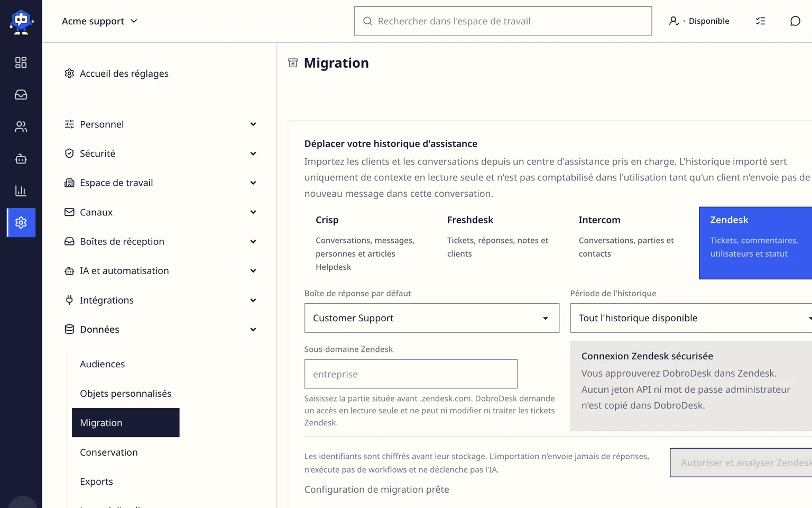Open the contacts people icon in sidebar

point(21,126)
